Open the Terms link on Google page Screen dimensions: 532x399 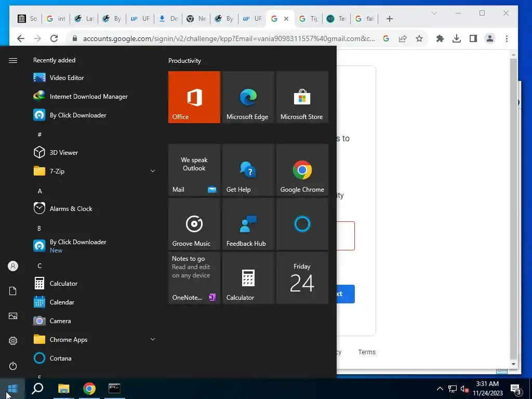(x=367, y=352)
